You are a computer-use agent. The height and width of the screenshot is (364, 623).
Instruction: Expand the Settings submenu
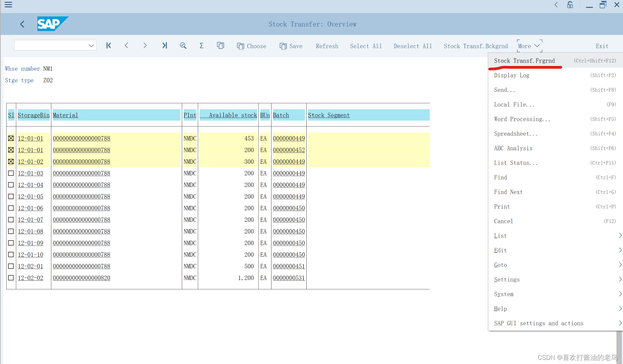pyautogui.click(x=507, y=279)
